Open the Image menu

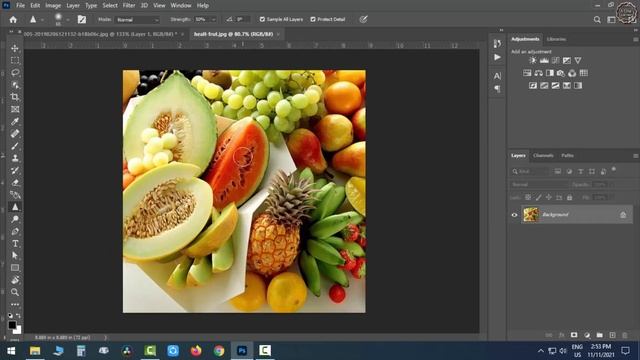click(x=53, y=5)
